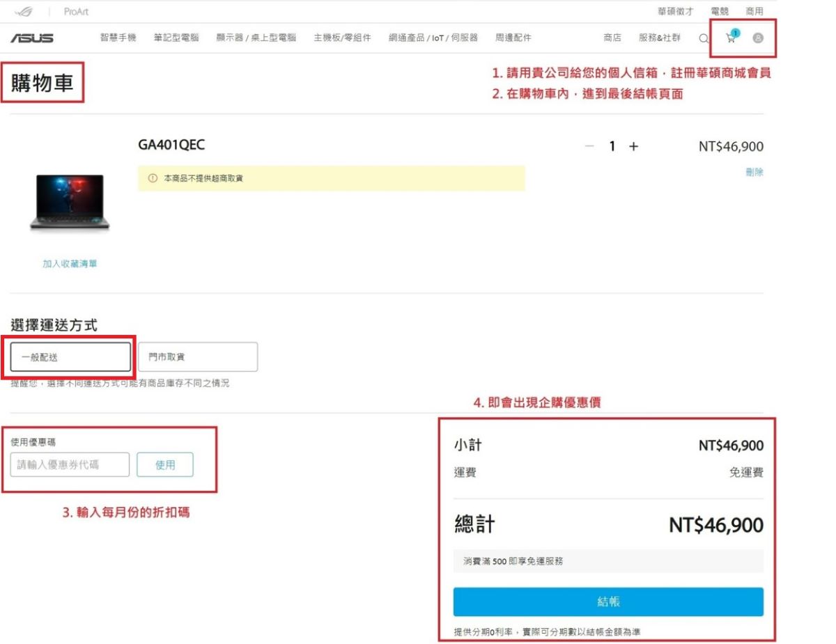
Task: Open the shopping cart icon
Action: coord(731,37)
